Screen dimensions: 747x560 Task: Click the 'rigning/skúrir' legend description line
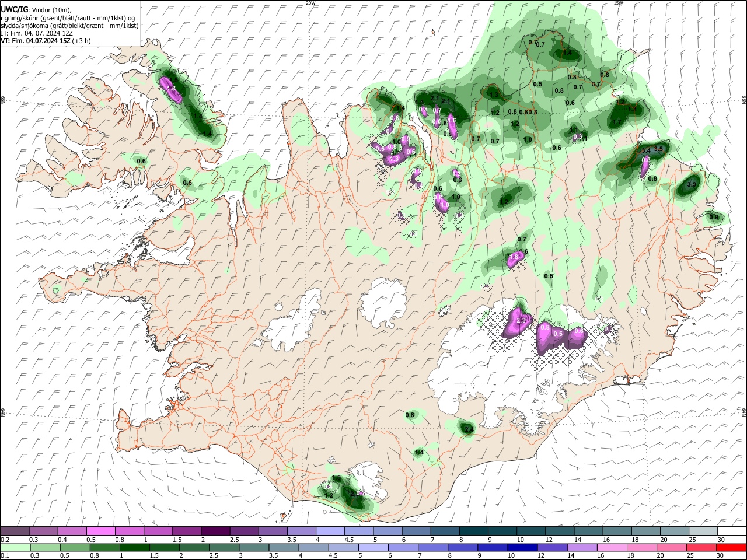[x=68, y=18]
